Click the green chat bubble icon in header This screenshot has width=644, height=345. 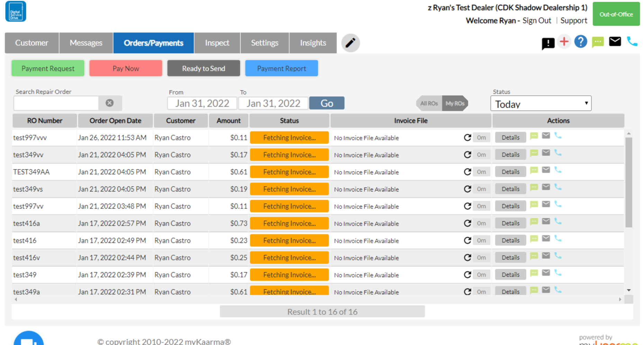click(598, 42)
